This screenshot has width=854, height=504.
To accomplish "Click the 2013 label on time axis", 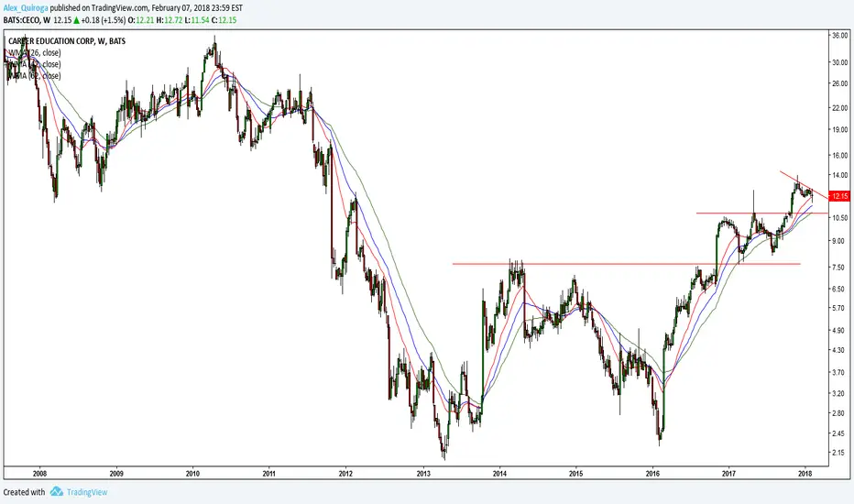I will [423, 474].
